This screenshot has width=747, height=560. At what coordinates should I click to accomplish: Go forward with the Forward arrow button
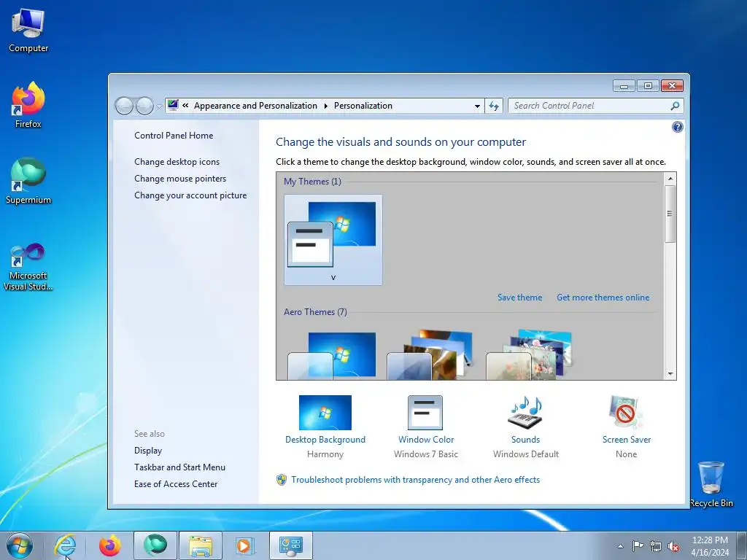(x=144, y=106)
